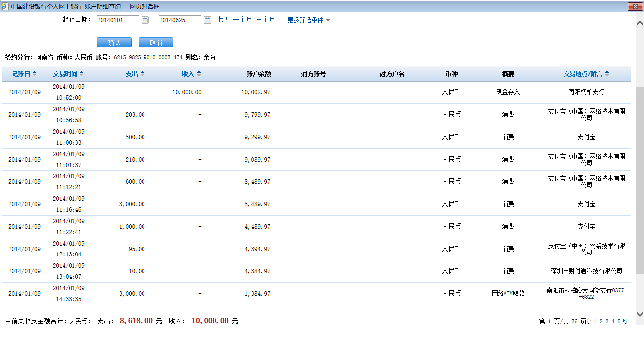Select the 七天 quick range
Screen dimensions: 644x337
pyautogui.click(x=223, y=20)
